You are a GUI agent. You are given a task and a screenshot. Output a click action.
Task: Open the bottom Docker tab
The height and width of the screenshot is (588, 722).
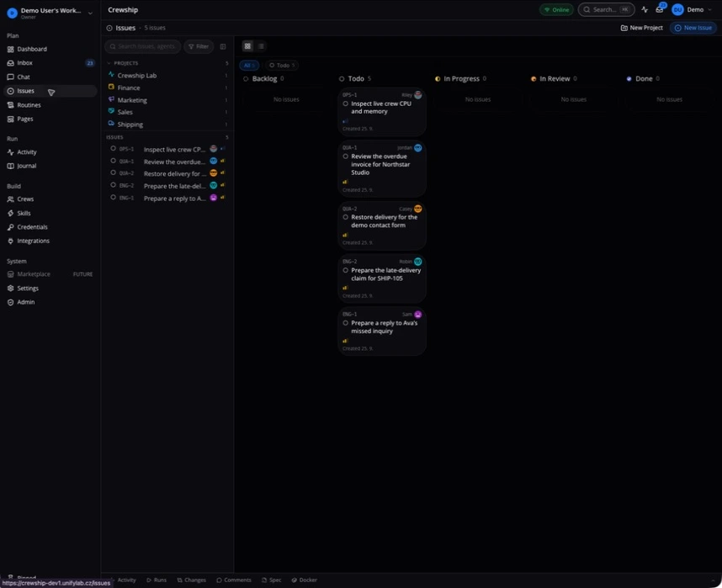(x=305, y=580)
